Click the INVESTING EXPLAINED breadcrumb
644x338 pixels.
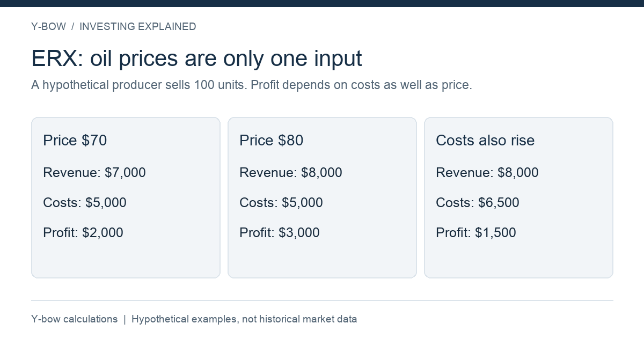click(x=138, y=26)
